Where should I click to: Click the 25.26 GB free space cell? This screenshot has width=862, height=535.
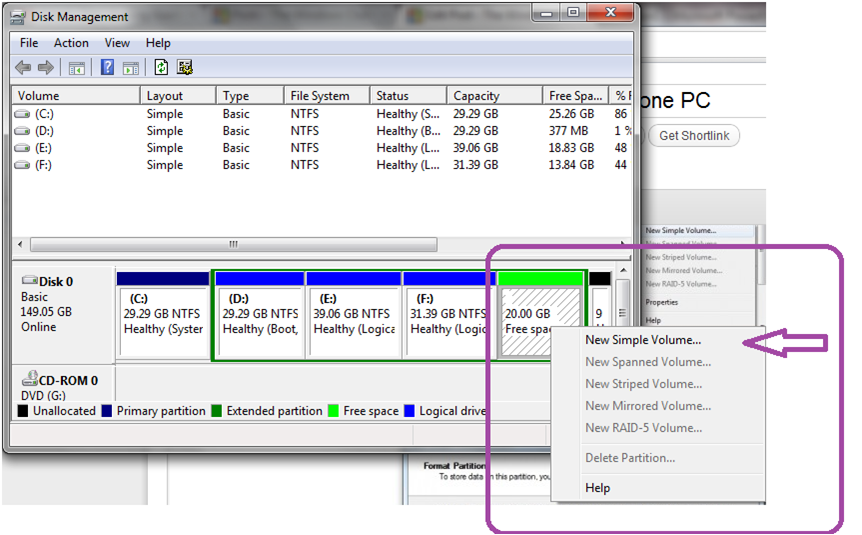(571, 114)
